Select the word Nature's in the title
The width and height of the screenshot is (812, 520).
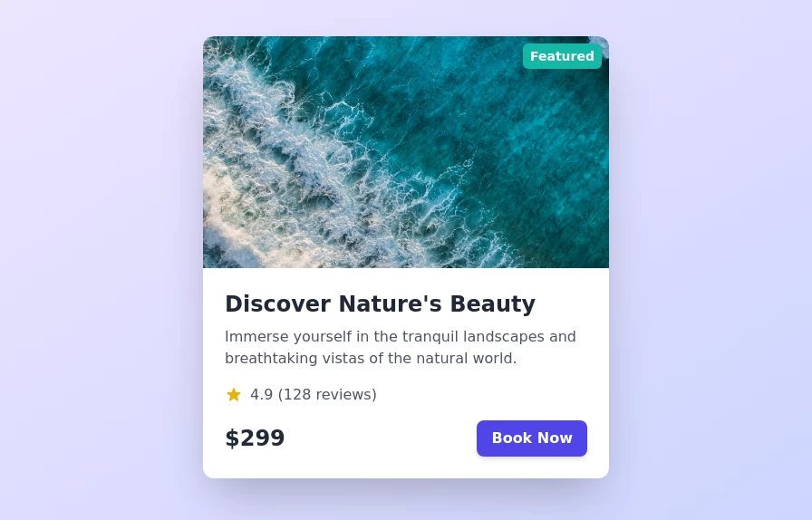click(390, 304)
